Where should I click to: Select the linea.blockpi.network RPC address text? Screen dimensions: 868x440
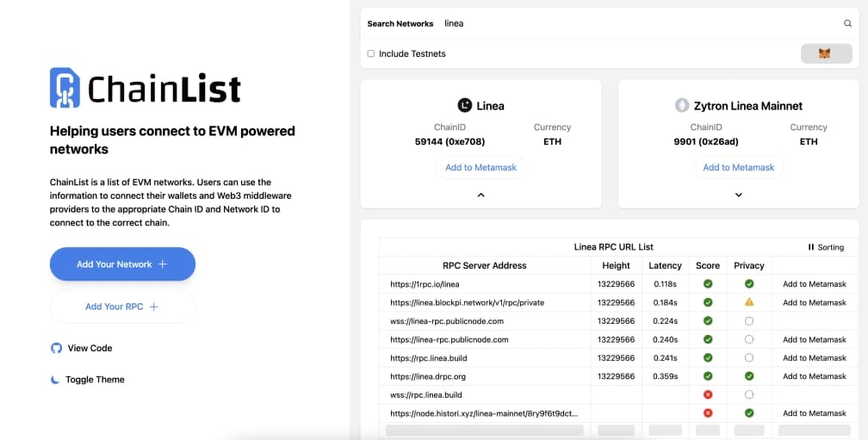click(468, 302)
